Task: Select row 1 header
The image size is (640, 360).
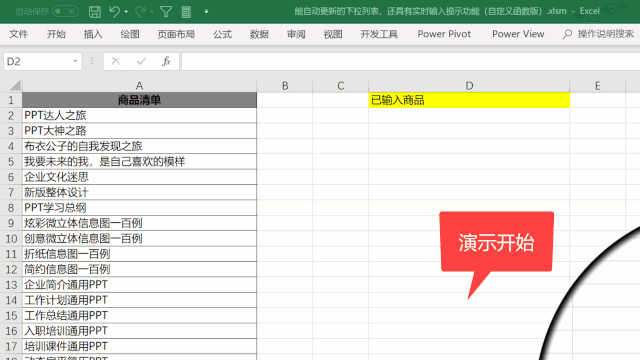Action: tap(11, 100)
